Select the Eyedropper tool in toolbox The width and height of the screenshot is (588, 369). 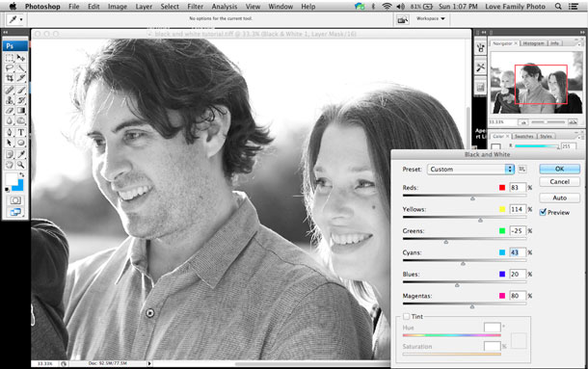(21, 154)
